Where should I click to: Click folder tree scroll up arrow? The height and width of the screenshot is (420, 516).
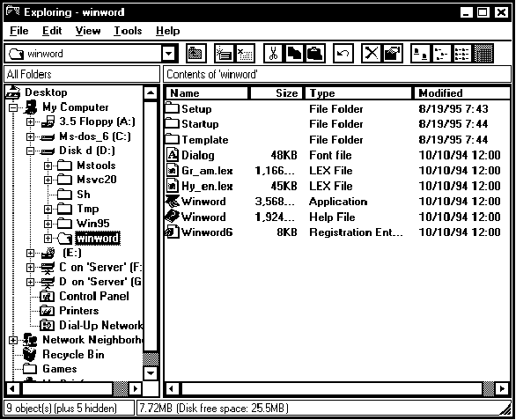tap(151, 93)
